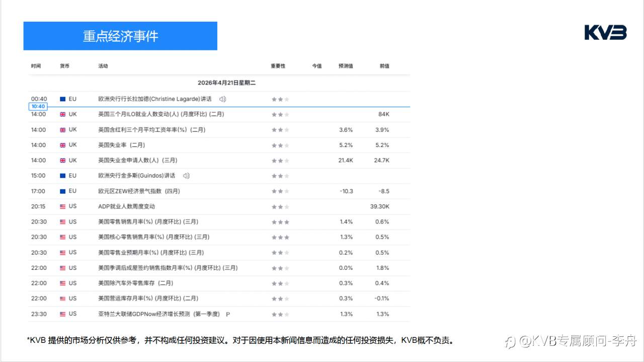This screenshot has width=644, height=362.
Task: Click the star rating on 美国核心零售销售月率 row
Action: point(280,237)
